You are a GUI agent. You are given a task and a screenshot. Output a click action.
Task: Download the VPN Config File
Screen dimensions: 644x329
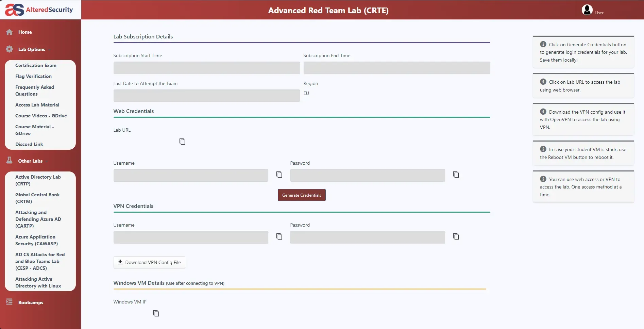149,262
